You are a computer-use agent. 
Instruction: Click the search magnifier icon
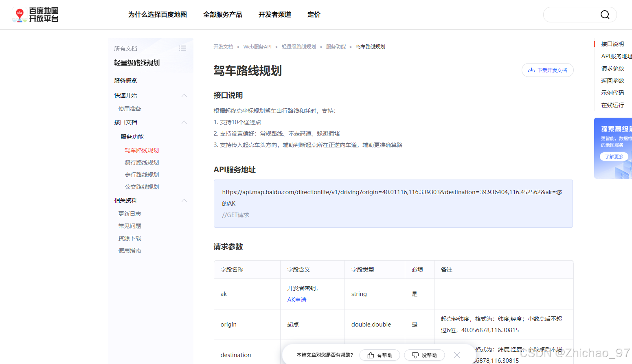605,15
